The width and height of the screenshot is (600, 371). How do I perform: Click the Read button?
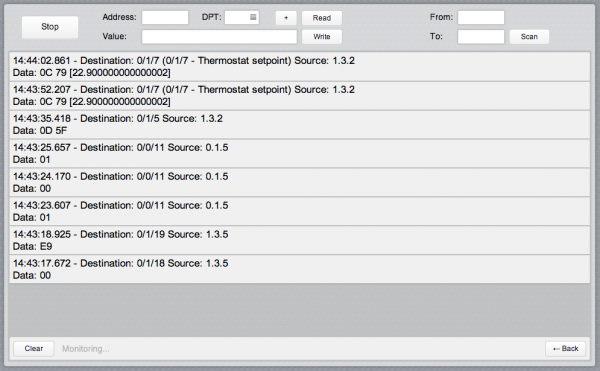click(321, 18)
